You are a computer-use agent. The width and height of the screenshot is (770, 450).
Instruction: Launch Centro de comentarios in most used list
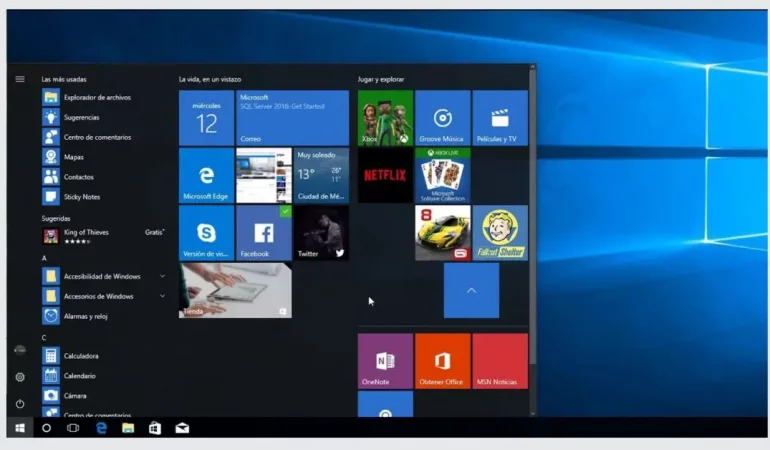103,137
